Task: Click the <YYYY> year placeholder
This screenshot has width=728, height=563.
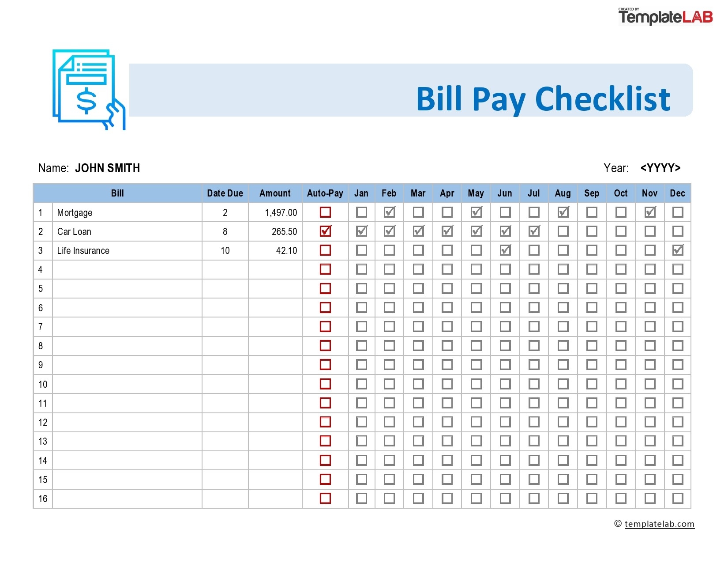Action: click(660, 168)
